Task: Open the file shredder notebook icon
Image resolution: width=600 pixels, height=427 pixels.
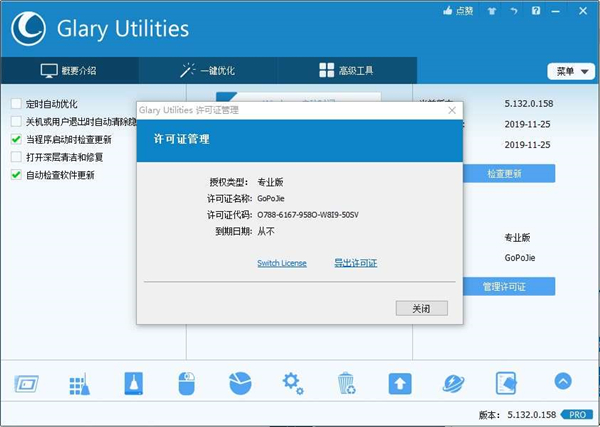Action: coord(506,383)
